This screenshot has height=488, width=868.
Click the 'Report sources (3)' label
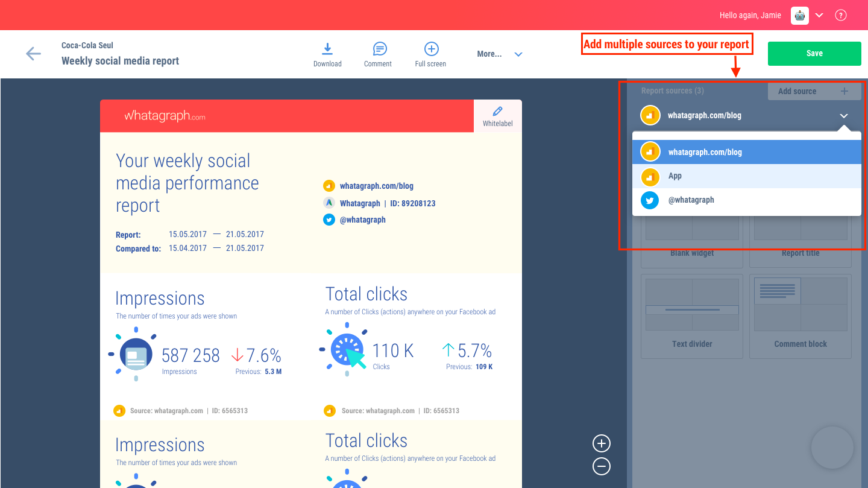673,91
